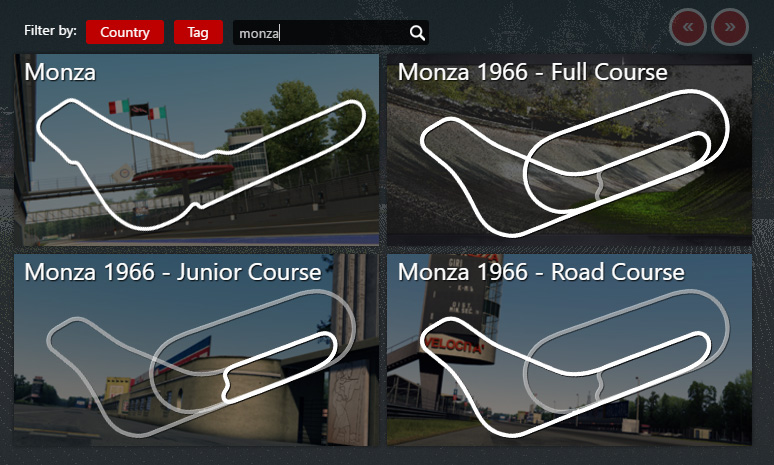Click the modern Monza track outline map
The width and height of the screenshot is (774, 465).
pos(201,164)
